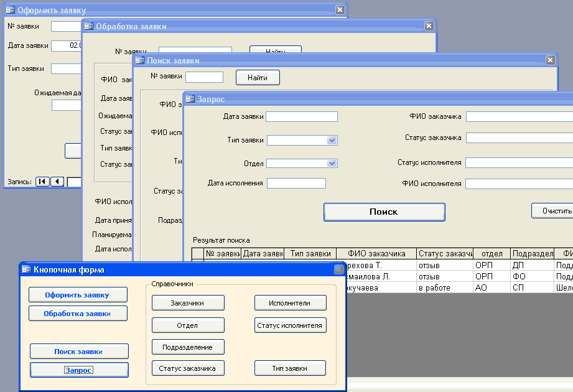Click the Оформить заявку button

pos(78,295)
